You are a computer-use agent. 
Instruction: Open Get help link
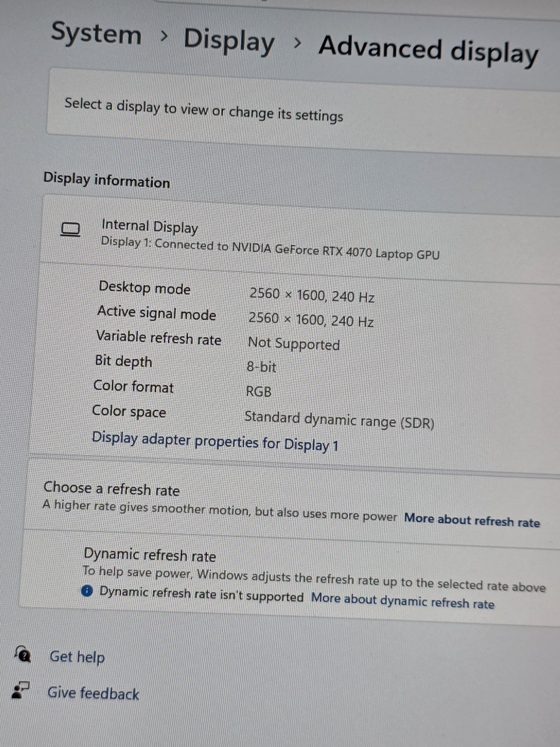(77, 657)
